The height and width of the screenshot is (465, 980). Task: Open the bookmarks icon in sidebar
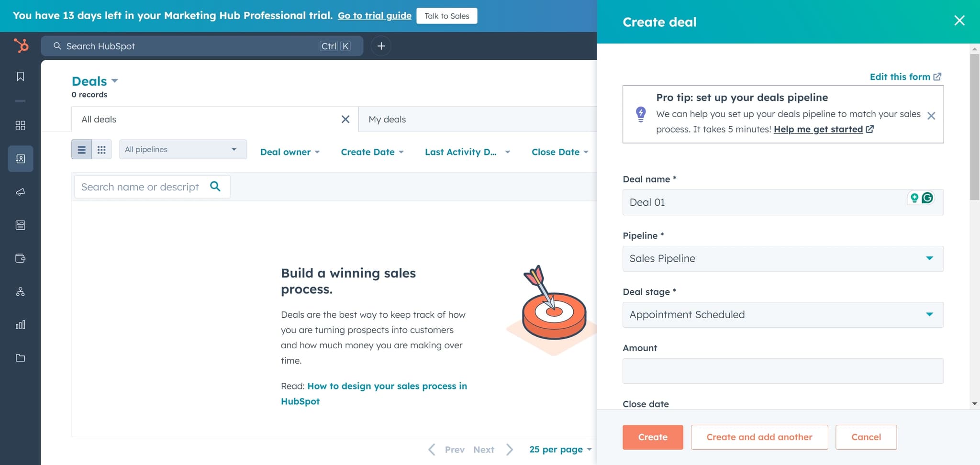[x=20, y=77]
